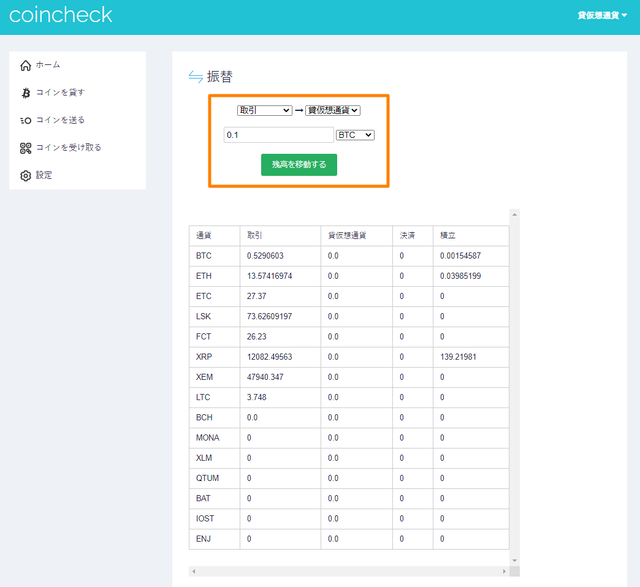Click the 振替 page heading
The height and width of the screenshot is (587, 640).
(220, 76)
